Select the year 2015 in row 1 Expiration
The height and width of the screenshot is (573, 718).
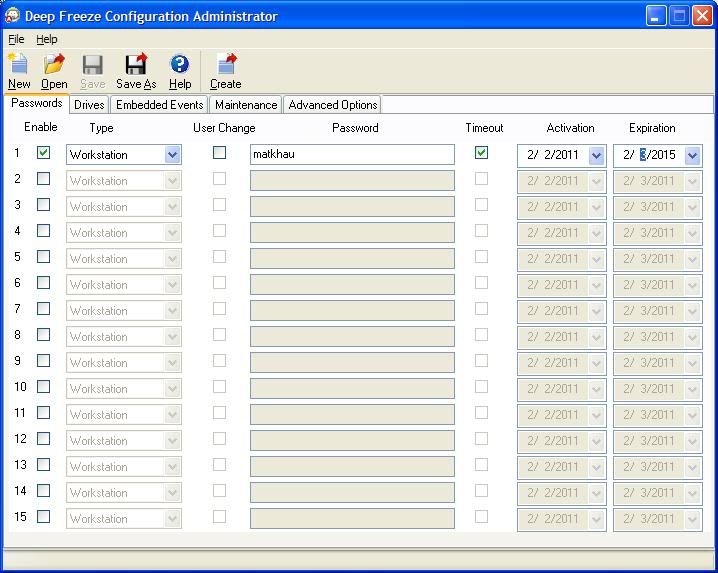663,155
